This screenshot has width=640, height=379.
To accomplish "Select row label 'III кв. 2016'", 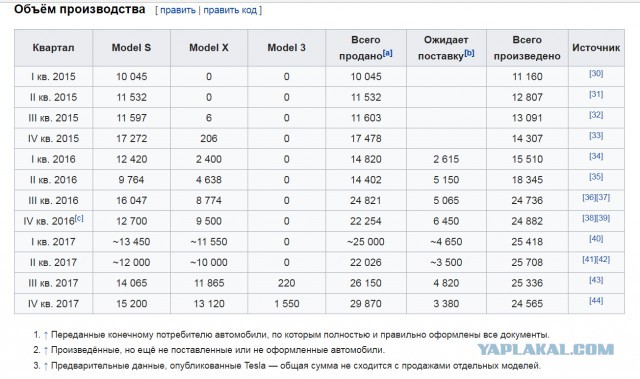I will pyautogui.click(x=53, y=201).
